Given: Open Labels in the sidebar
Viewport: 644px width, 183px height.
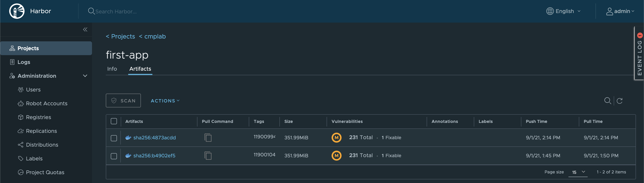Looking at the screenshot, I should point(34,158).
